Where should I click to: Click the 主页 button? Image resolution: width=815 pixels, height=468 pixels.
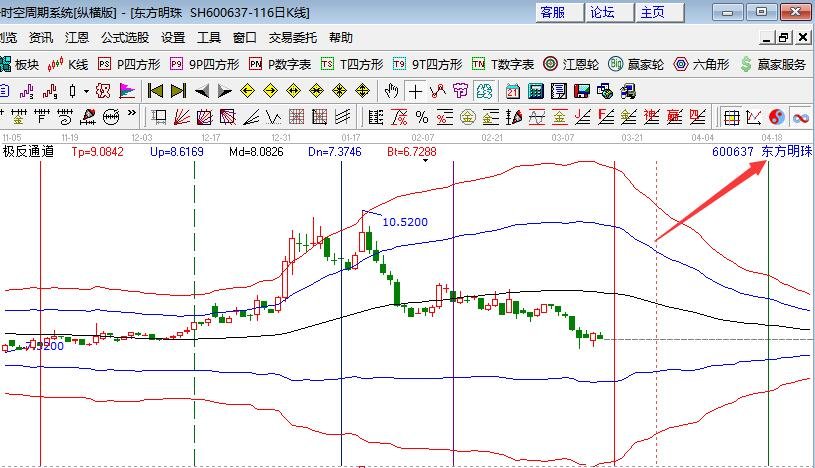660,12
